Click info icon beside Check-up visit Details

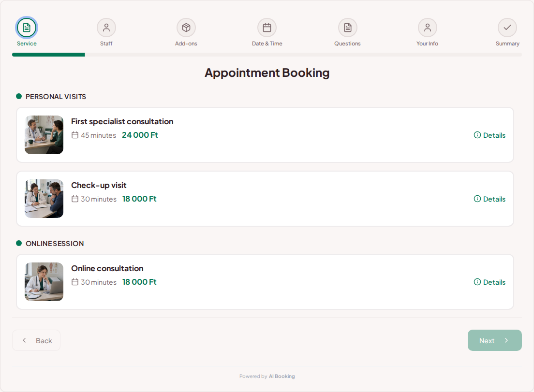coord(477,199)
